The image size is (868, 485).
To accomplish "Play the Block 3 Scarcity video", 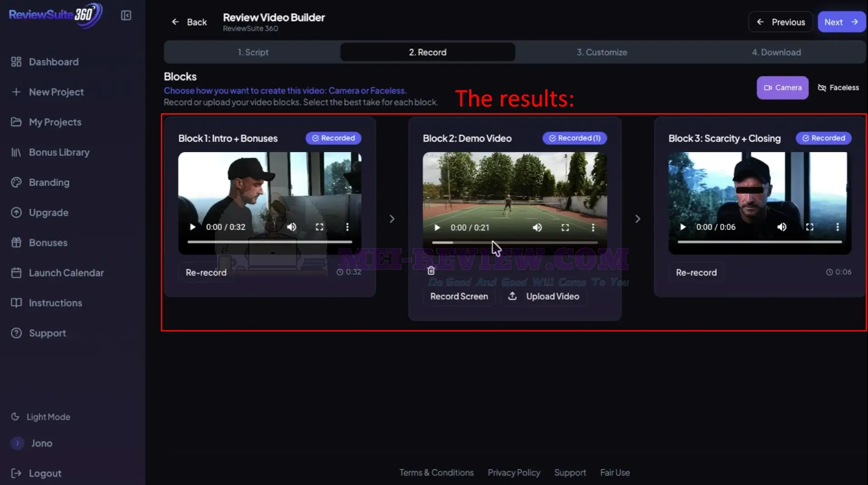I will [683, 227].
